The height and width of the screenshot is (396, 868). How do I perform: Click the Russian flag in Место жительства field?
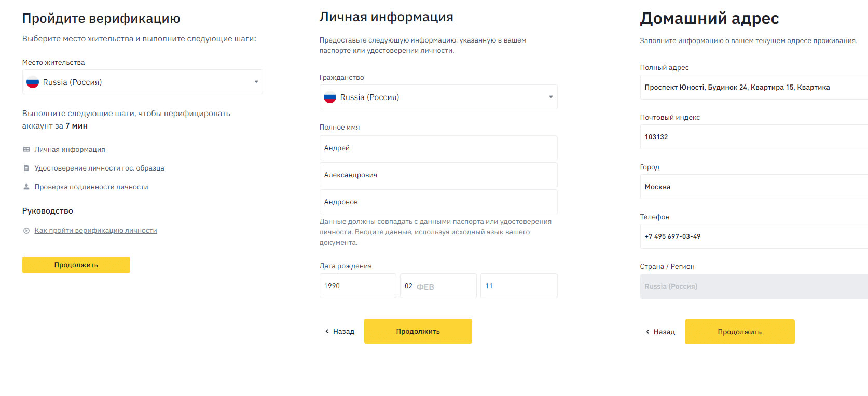point(32,82)
